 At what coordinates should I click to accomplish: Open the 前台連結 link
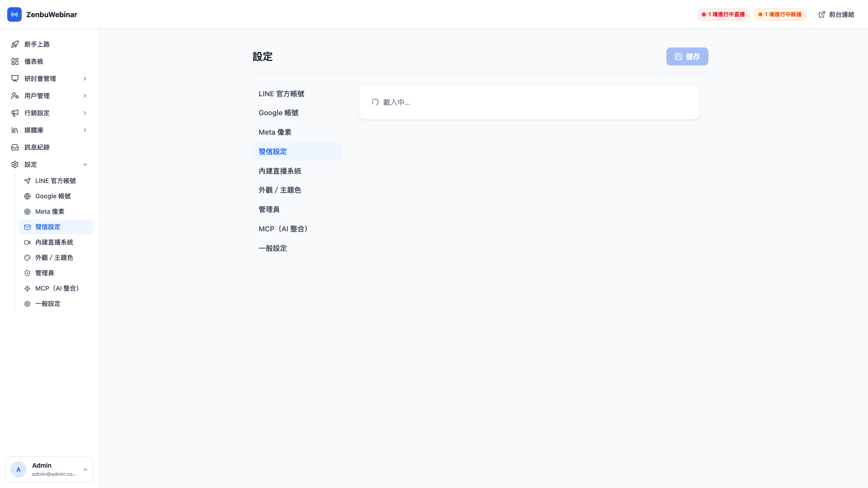836,14
